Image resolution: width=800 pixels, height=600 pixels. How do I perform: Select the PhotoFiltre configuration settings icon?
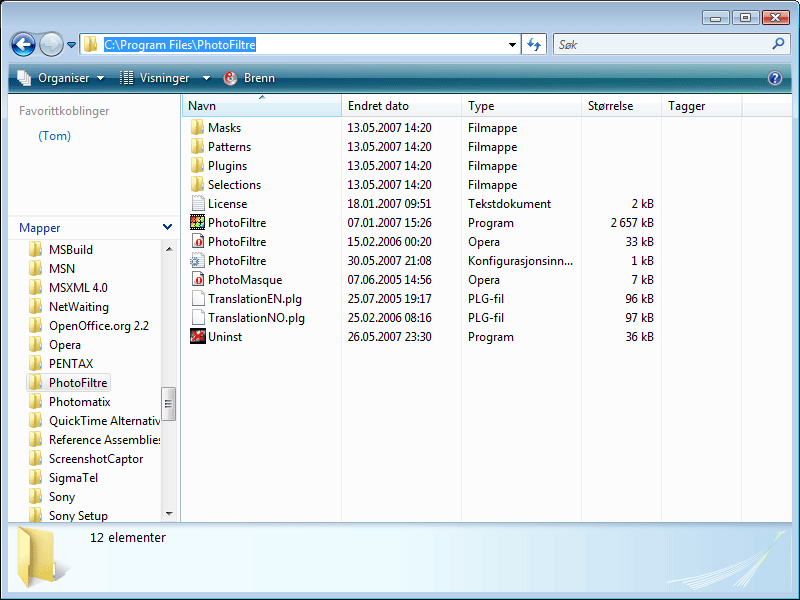197,261
